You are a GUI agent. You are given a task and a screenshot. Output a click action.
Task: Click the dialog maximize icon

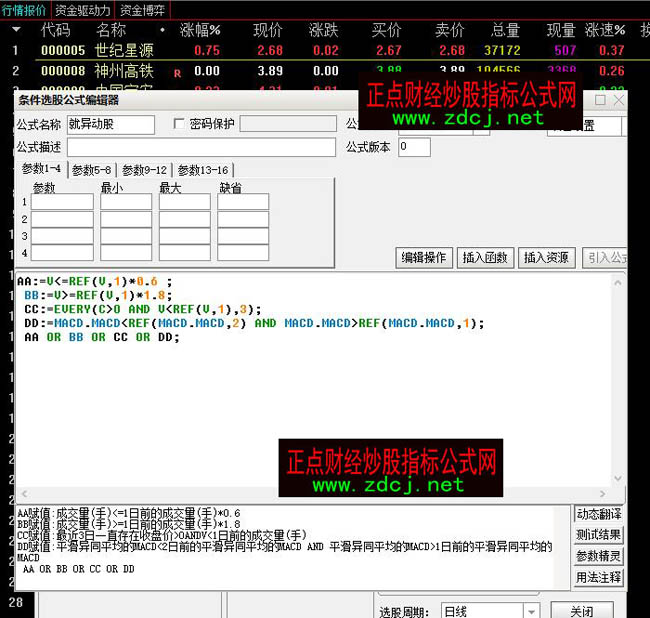click(600, 100)
